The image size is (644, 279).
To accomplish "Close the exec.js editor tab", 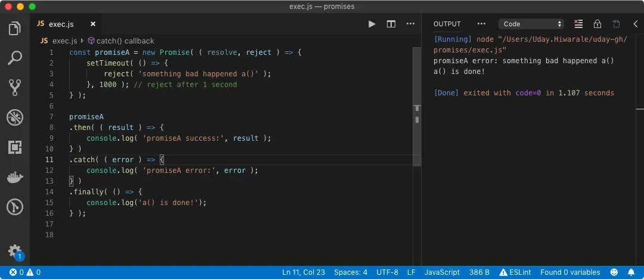I will [x=93, y=24].
